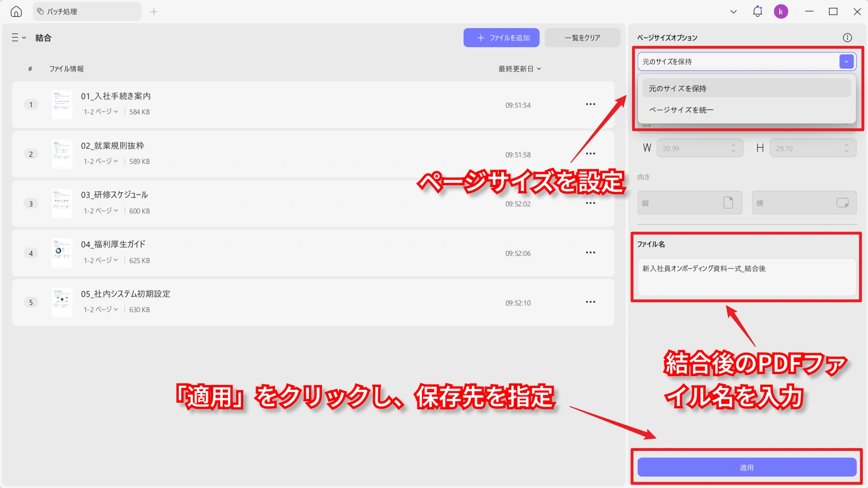Click file size 584 KB
The height and width of the screenshot is (488, 868).
click(x=139, y=112)
